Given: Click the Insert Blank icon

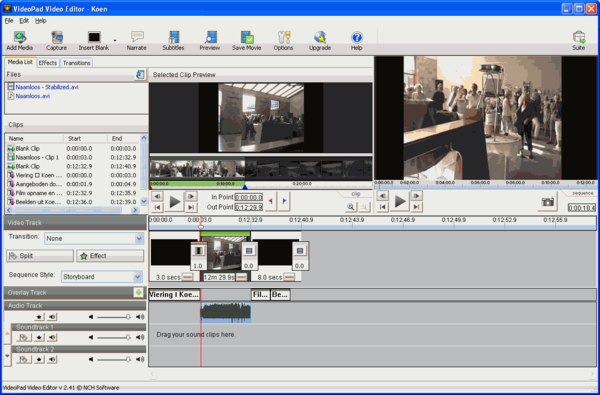Looking at the screenshot, I should pyautogui.click(x=94, y=41).
